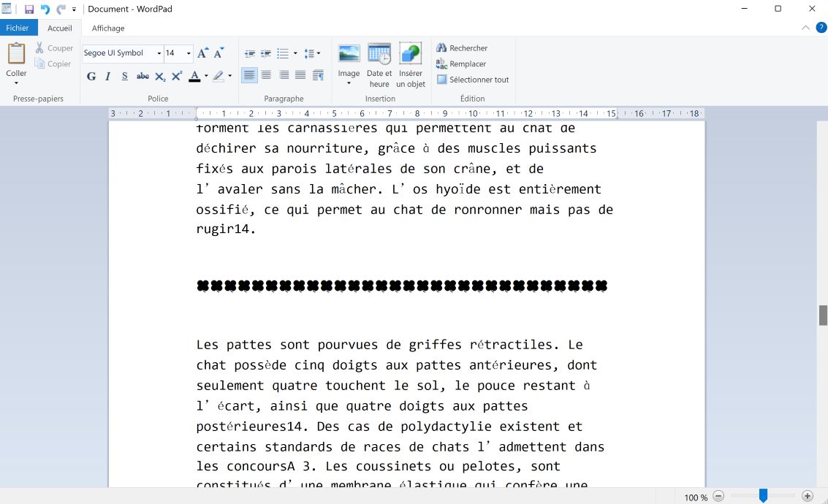Expand the Coller paste options arrow
Viewport: 828px width, 504px height.
(x=16, y=83)
